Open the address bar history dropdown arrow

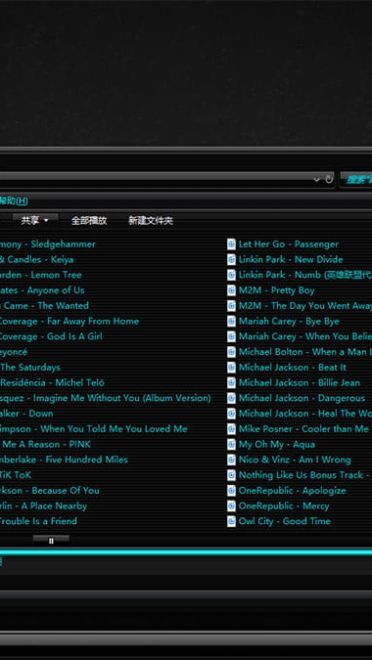316,180
